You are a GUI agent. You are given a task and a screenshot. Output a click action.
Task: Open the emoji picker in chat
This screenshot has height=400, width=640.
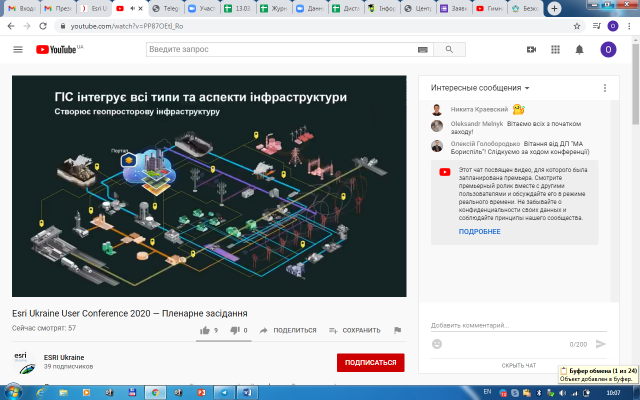pyautogui.click(x=437, y=344)
